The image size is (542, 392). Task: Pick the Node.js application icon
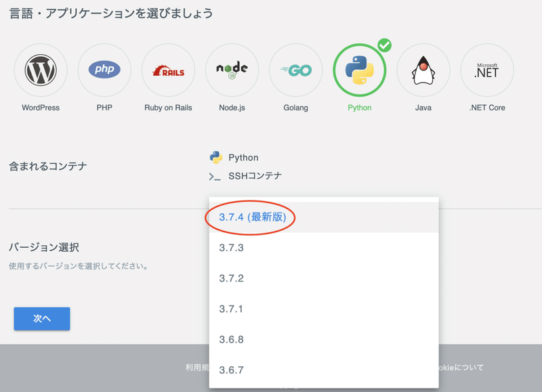click(232, 70)
